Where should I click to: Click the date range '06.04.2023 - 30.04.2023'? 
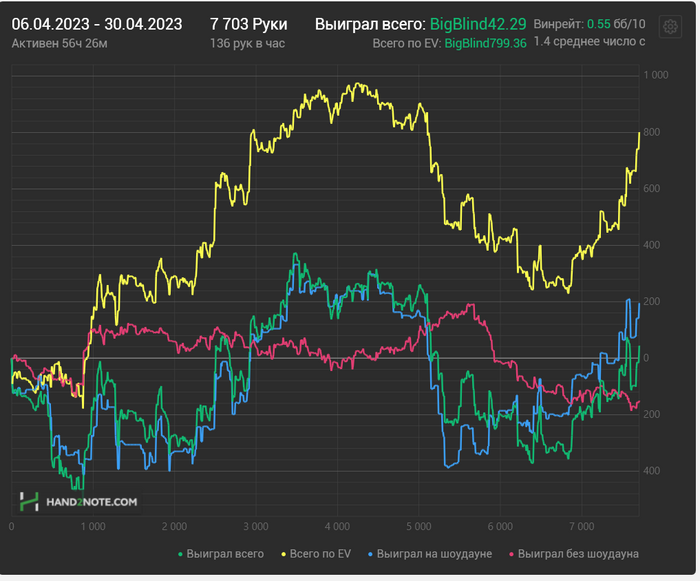point(97,24)
